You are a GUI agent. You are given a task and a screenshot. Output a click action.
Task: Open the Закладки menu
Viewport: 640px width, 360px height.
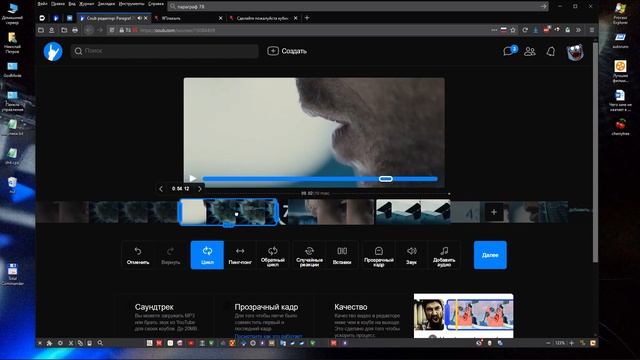(x=106, y=4)
